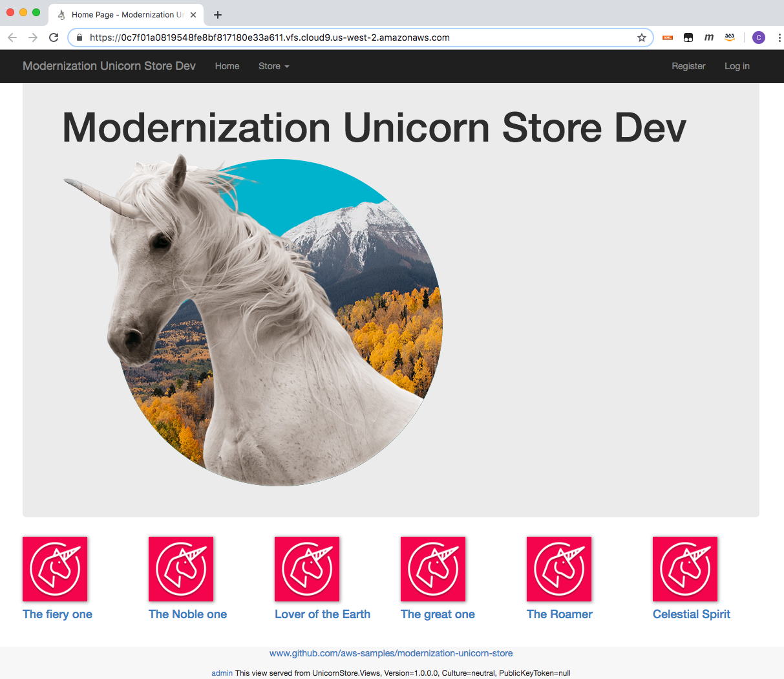View site info via the padlock icon
The width and height of the screenshot is (784, 679).
click(79, 38)
